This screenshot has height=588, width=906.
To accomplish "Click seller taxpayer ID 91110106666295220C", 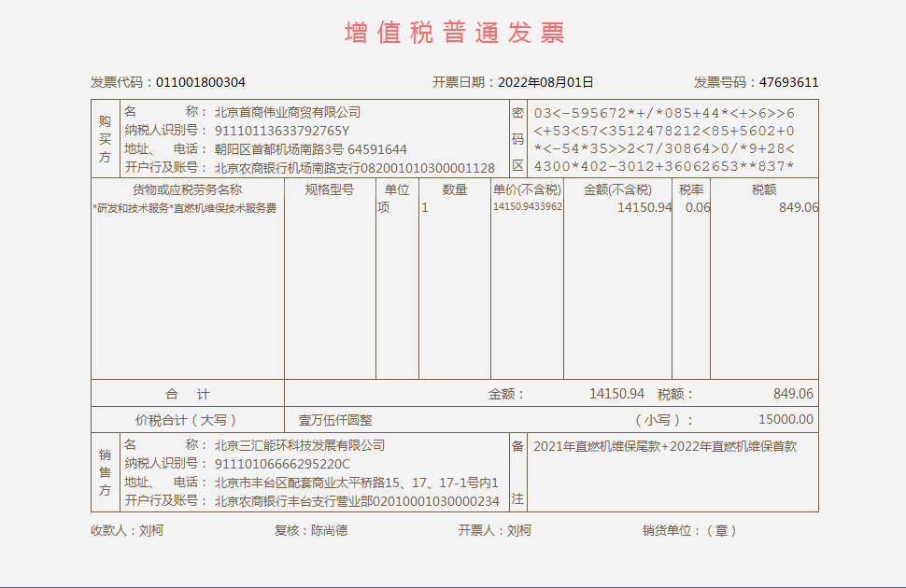I will [x=282, y=464].
